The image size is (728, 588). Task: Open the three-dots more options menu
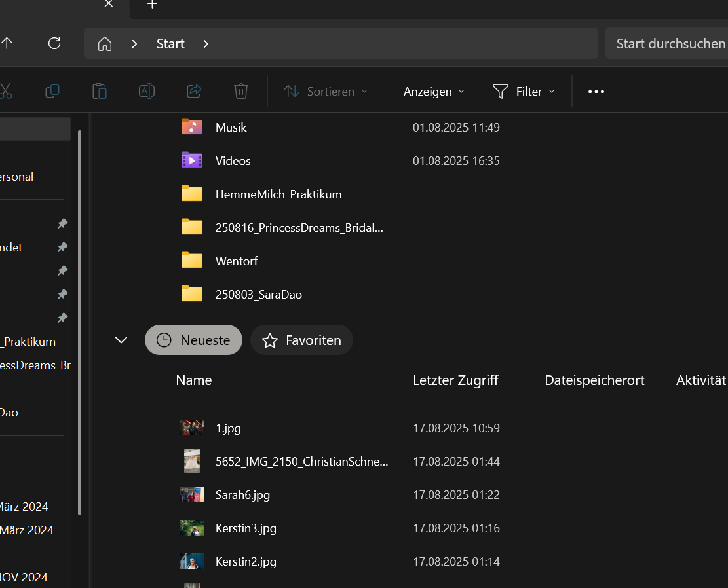point(596,92)
